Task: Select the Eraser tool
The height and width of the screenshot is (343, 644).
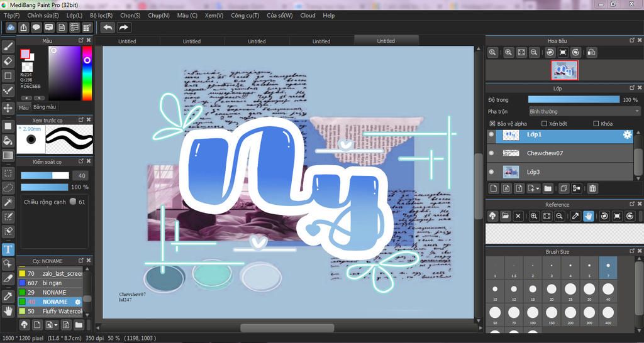Action: point(8,62)
